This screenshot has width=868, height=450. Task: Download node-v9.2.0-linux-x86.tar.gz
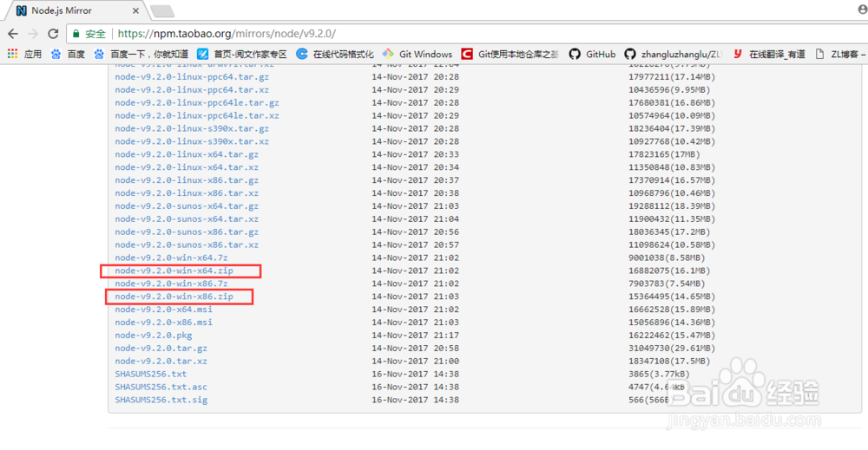(x=187, y=180)
